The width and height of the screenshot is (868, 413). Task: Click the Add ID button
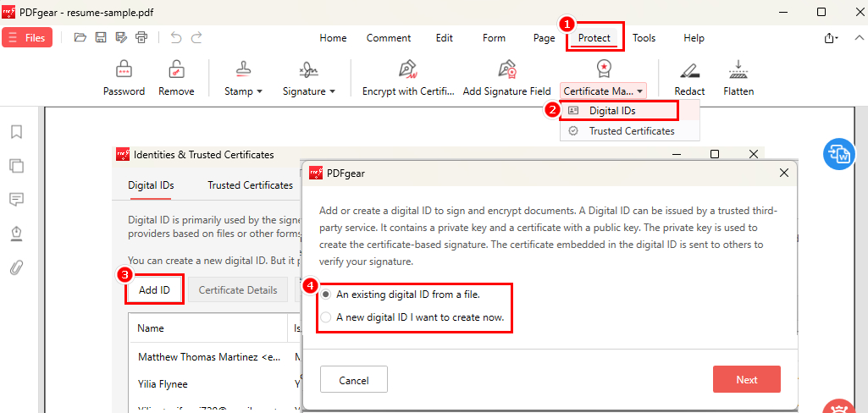pos(154,289)
